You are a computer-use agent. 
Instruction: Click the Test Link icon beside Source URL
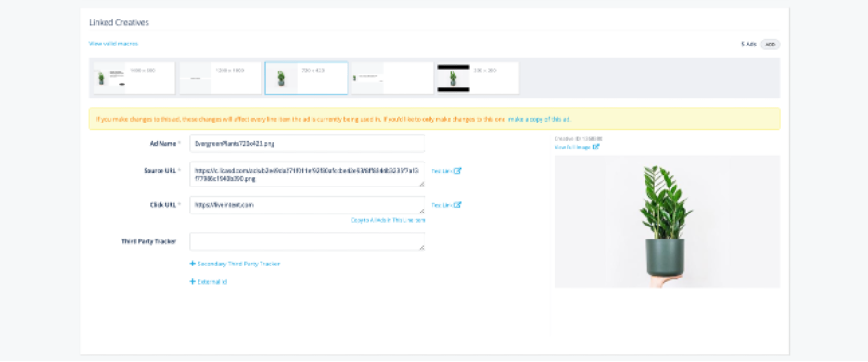[x=458, y=171]
